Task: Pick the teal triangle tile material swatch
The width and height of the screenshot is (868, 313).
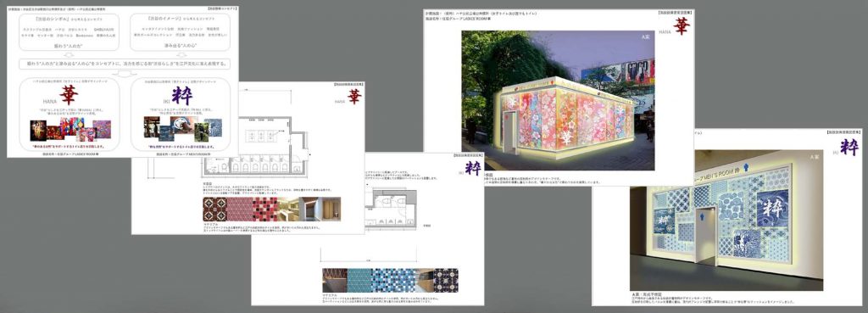Action: click(x=359, y=280)
